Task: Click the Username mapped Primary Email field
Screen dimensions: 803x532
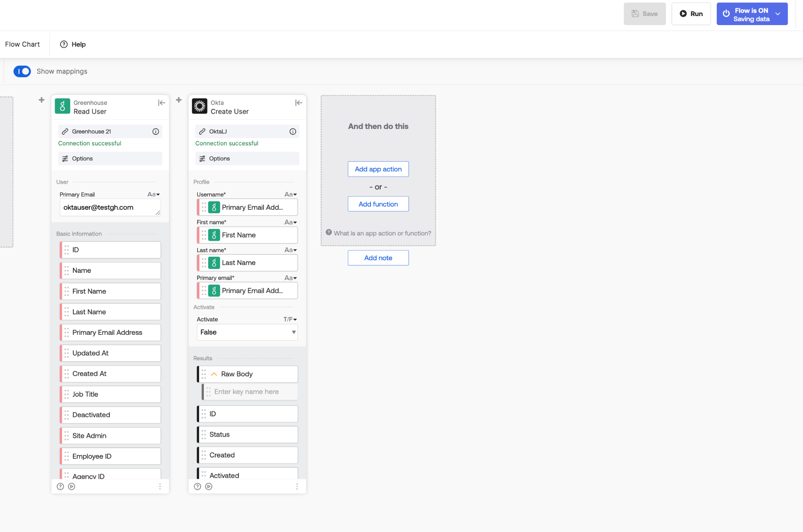Action: pos(247,207)
